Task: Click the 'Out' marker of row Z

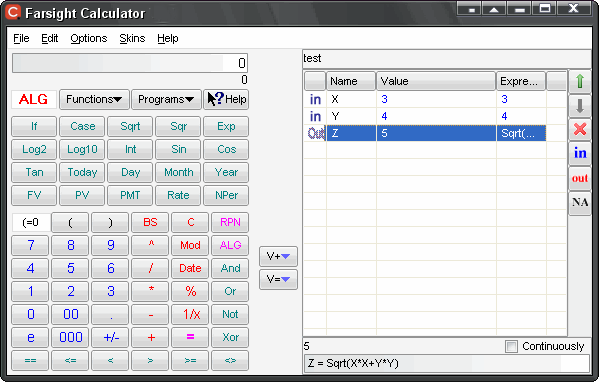Action: (315, 133)
